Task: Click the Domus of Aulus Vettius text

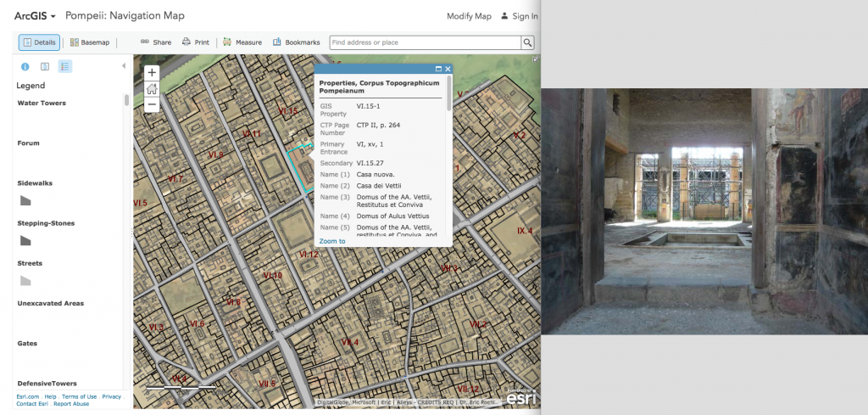Action: 393,216
